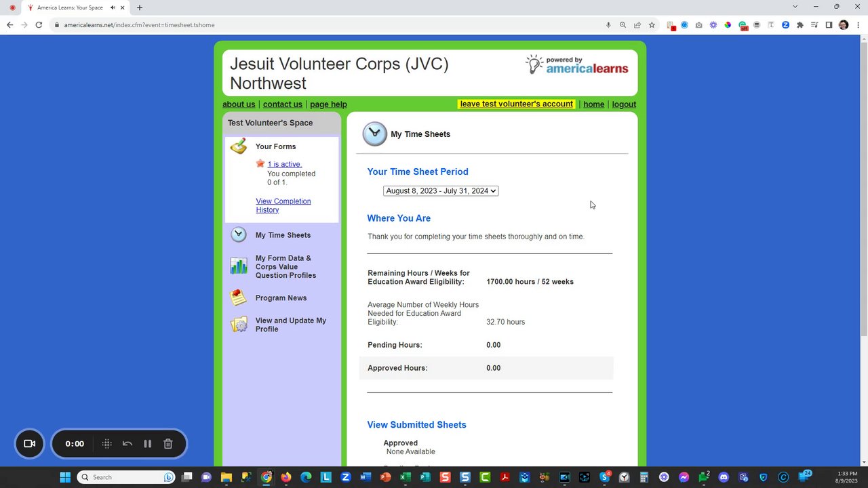Open Windows Start menu
The width and height of the screenshot is (868, 488).
click(65, 477)
